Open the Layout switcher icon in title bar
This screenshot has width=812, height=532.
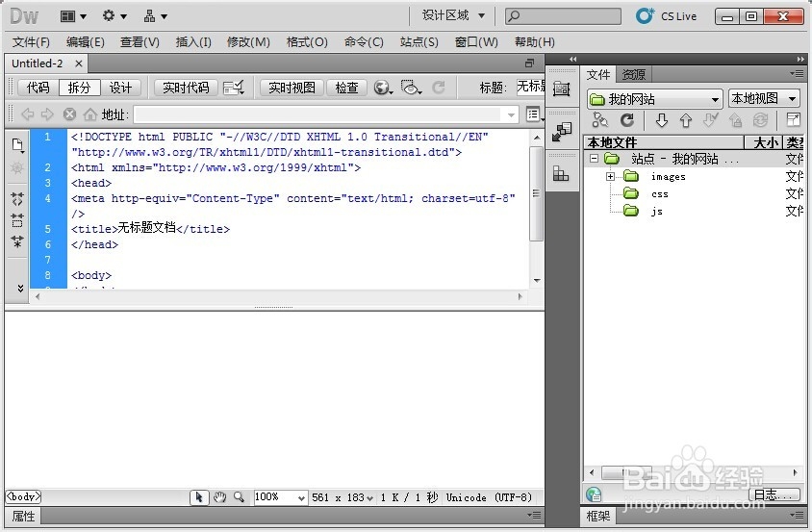[x=73, y=16]
